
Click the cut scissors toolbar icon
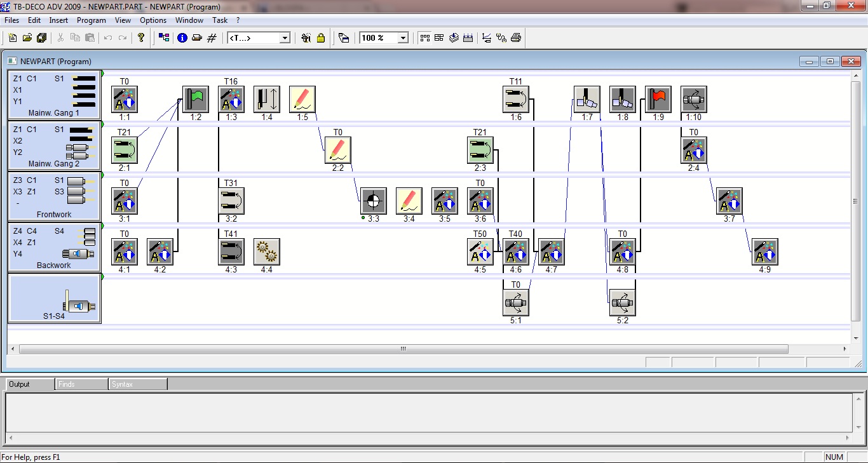[61, 38]
